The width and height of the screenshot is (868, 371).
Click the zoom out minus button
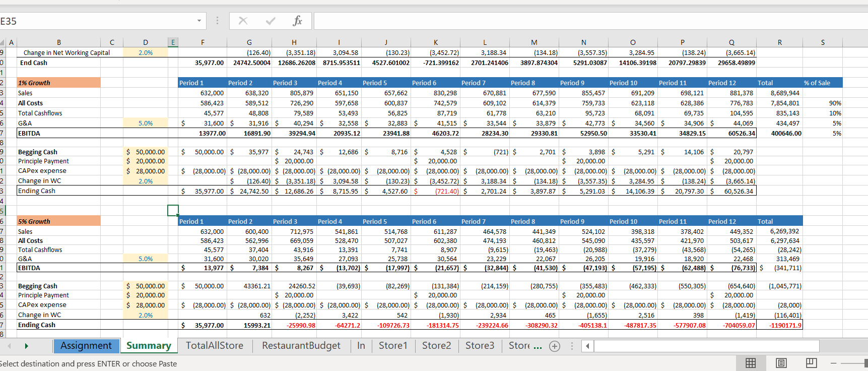coord(834,363)
